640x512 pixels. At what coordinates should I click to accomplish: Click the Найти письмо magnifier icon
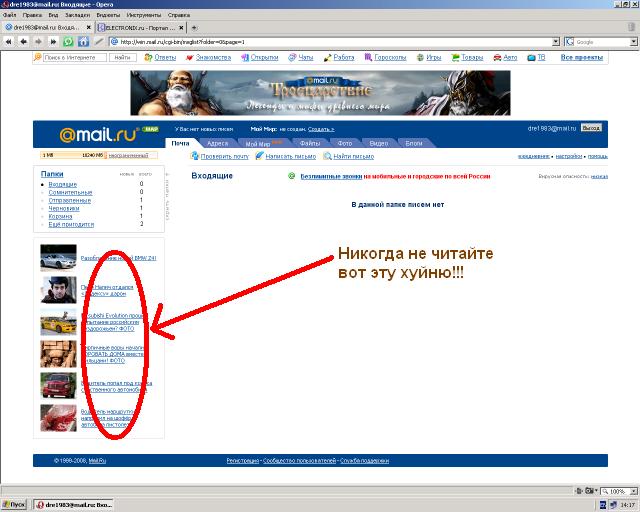click(x=327, y=156)
